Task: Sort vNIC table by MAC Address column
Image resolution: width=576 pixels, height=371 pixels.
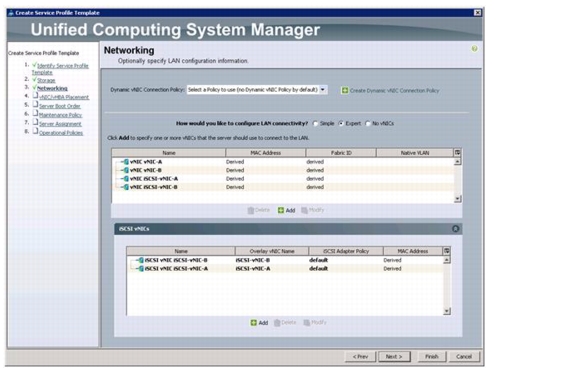Action: tap(266, 153)
